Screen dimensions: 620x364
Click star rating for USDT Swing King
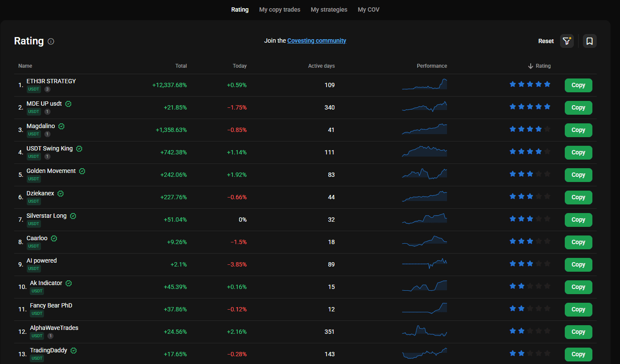coord(530,151)
